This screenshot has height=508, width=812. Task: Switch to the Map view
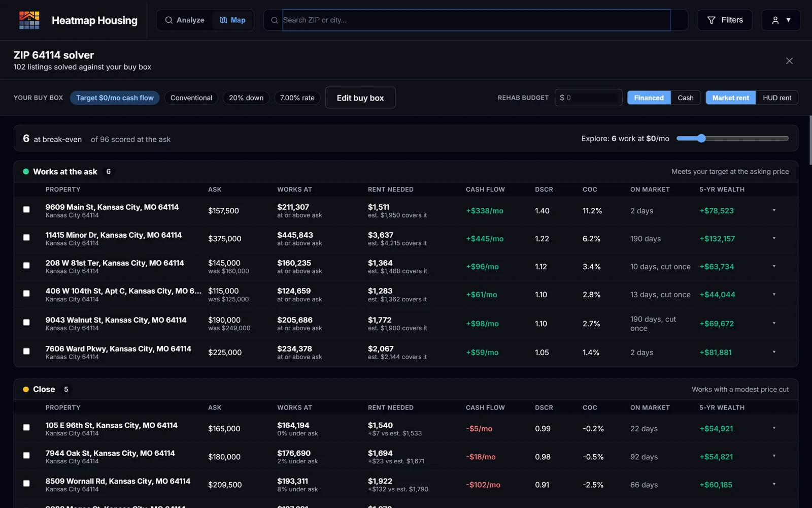point(232,20)
